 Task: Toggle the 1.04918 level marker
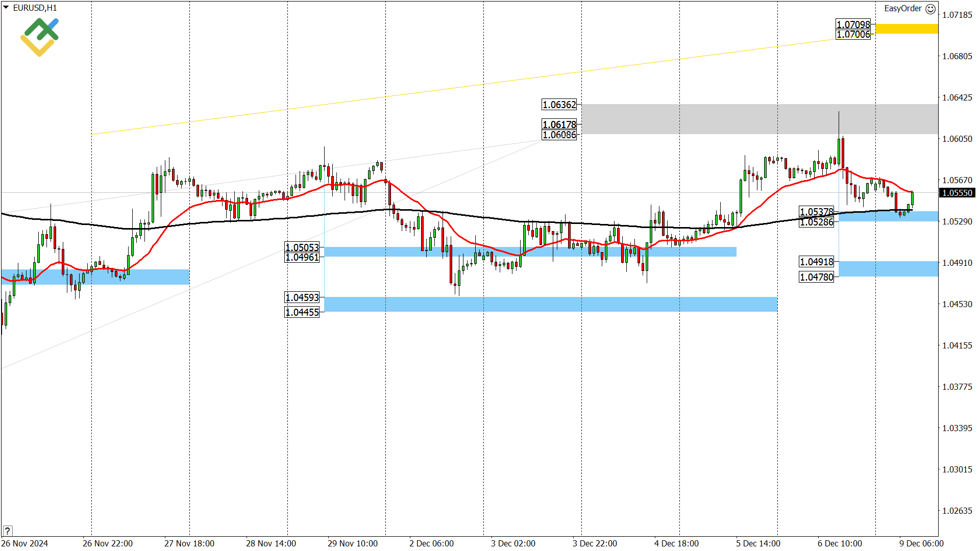click(816, 262)
